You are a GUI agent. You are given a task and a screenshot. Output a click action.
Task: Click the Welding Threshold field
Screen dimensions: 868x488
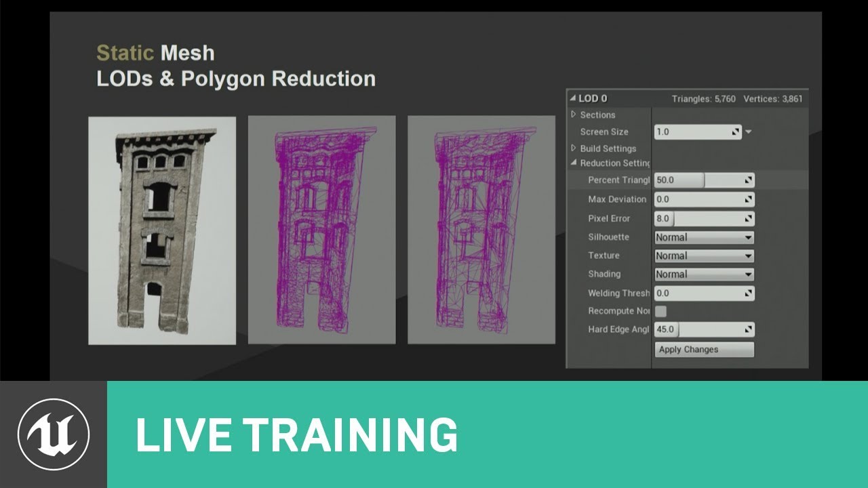point(704,293)
